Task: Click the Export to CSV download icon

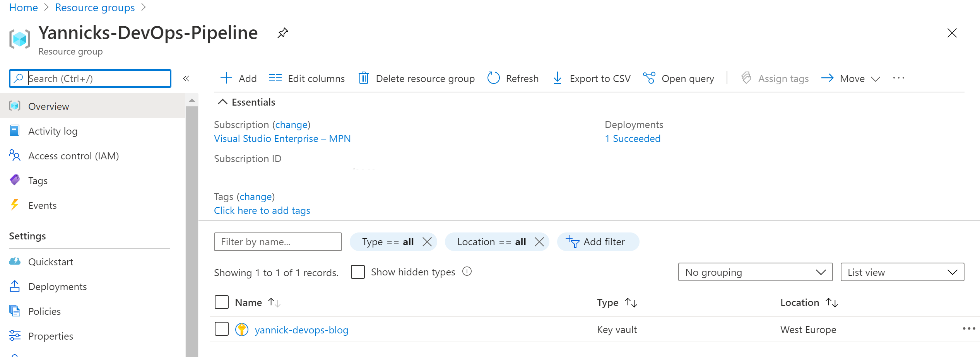Action: click(557, 79)
